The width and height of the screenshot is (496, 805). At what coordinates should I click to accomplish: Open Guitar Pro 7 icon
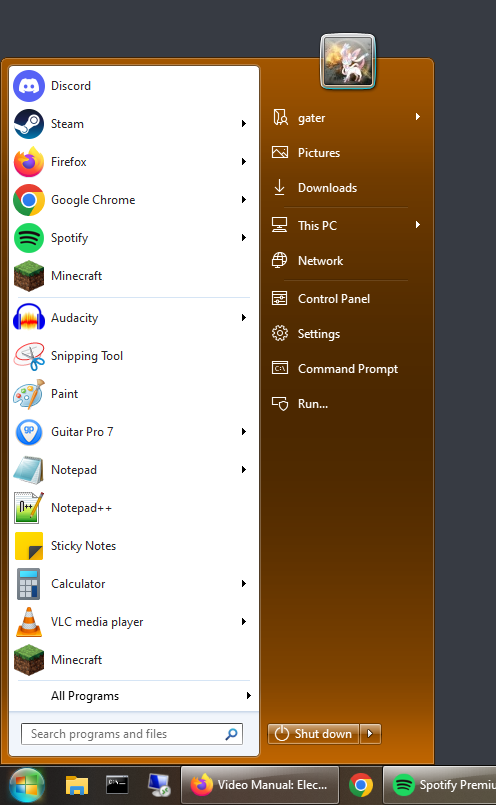click(x=29, y=432)
